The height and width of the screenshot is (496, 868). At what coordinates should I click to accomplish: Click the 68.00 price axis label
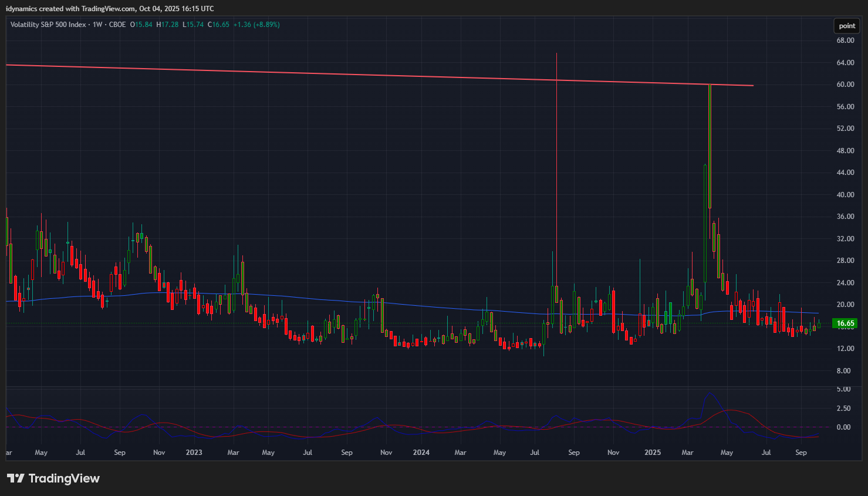(x=845, y=41)
